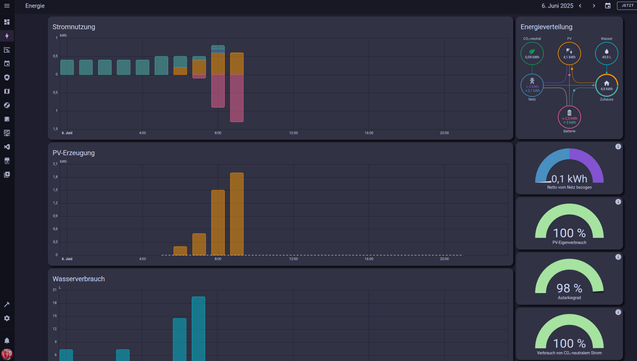Click the tallest teal Wasserverbrauch bar
637x361 pixels.
click(x=199, y=329)
